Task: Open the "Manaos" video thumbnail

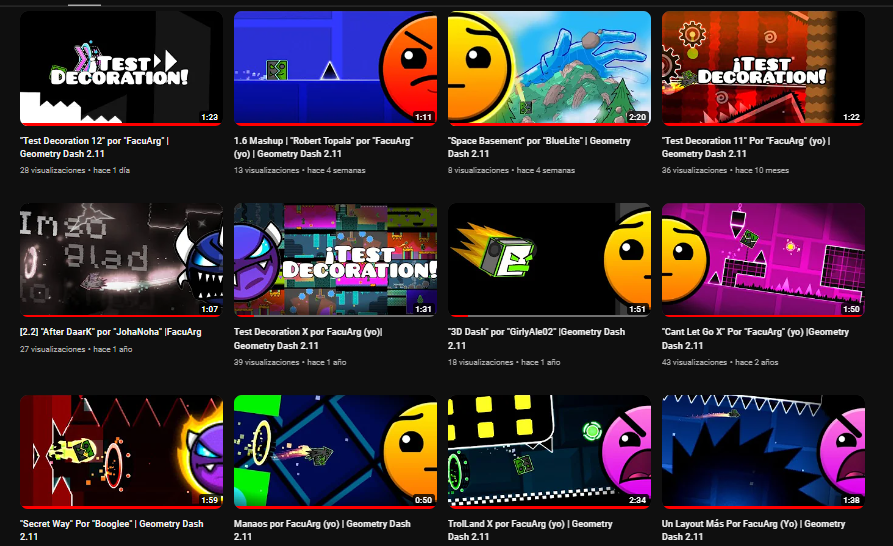Action: (x=335, y=451)
